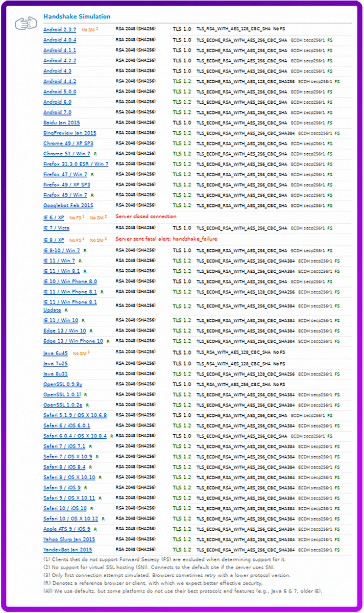Open the Java 6u45 client link

tap(56, 353)
